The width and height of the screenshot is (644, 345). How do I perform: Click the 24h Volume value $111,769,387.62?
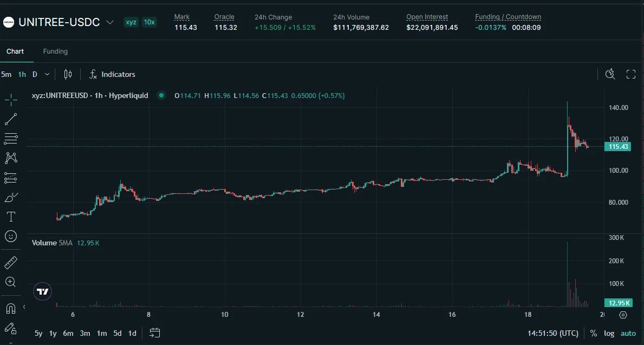361,28
